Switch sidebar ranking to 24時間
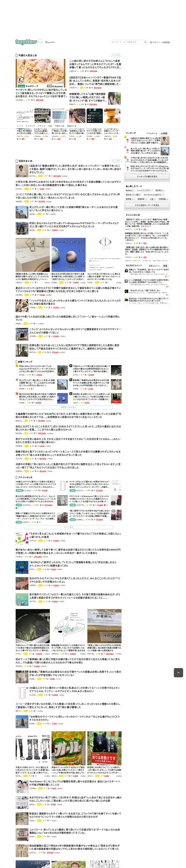The image size is (186, 868). click(164, 133)
